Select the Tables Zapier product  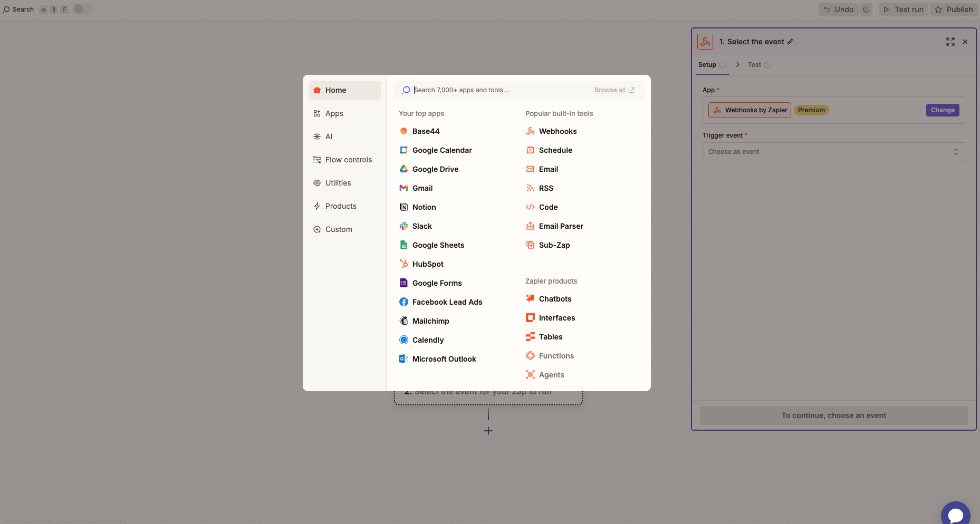tap(551, 337)
